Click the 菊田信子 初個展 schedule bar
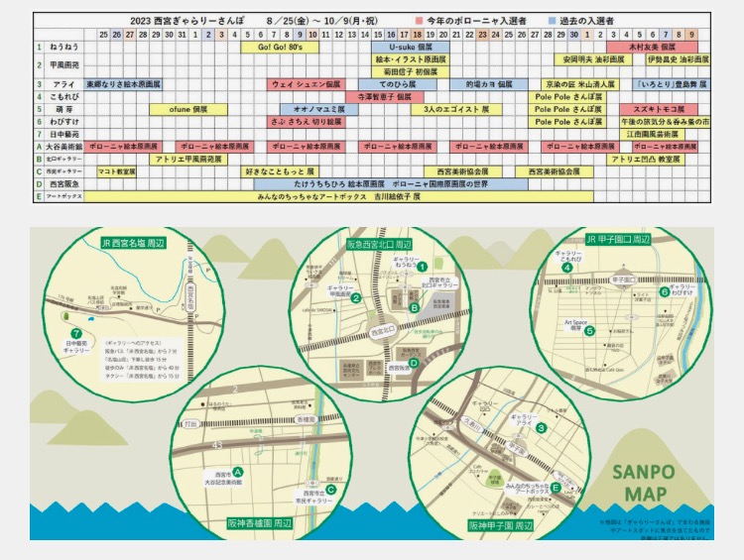744x560 pixels. click(x=411, y=72)
